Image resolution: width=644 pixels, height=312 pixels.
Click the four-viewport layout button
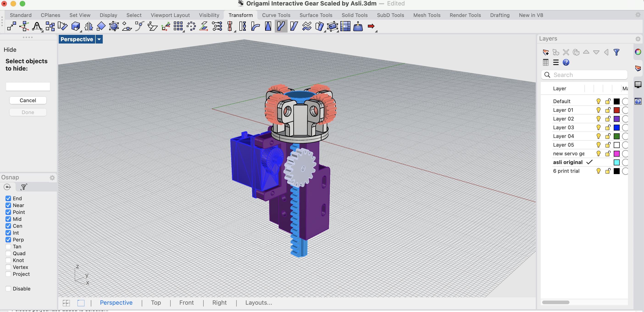(x=66, y=303)
